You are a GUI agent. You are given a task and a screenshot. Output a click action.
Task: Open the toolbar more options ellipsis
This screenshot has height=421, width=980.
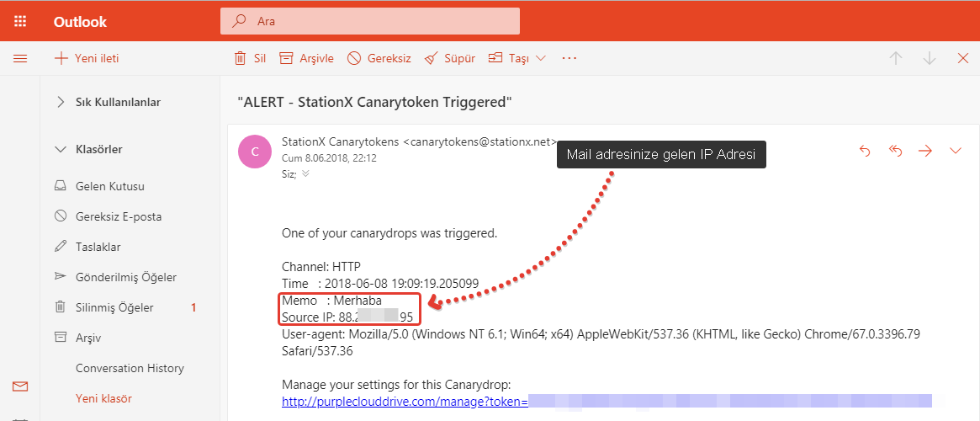(x=569, y=58)
